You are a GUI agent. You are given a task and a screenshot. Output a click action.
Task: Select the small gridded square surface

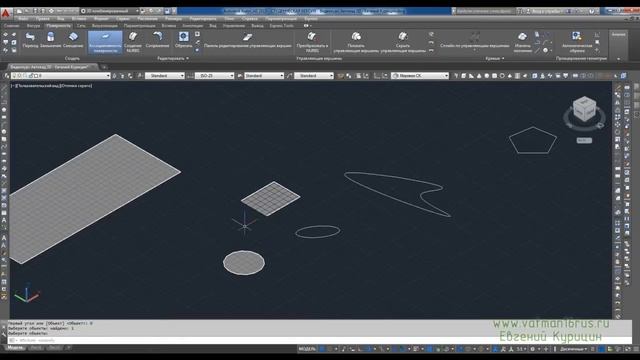click(271, 198)
